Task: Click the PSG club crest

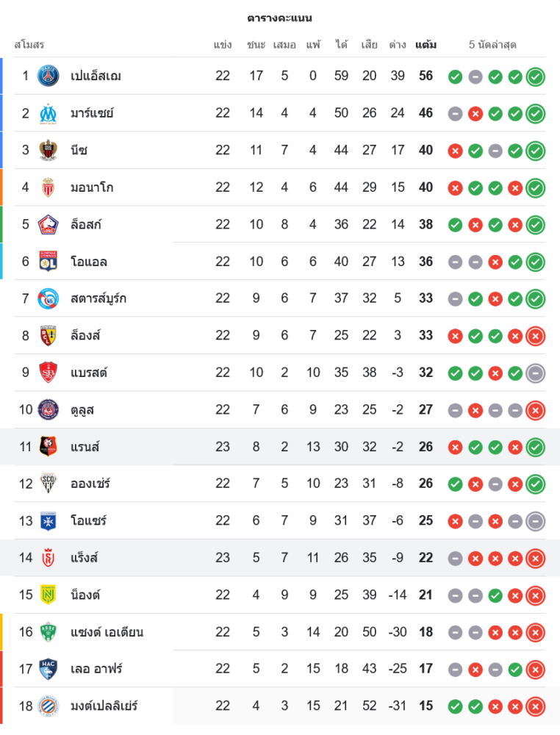Action: click(x=49, y=76)
